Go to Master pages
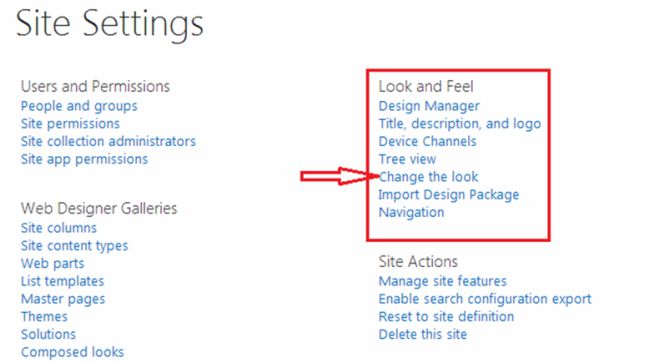This screenshot has width=650, height=363. point(63,299)
